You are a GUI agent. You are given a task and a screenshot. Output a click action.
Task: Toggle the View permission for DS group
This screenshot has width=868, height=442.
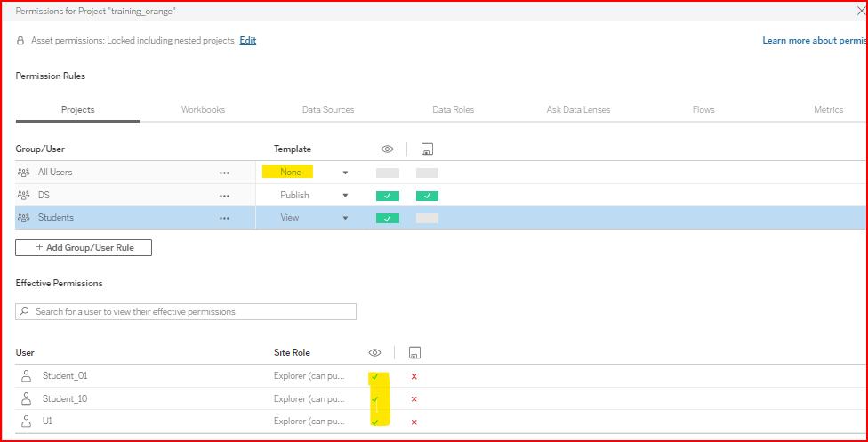click(x=387, y=196)
